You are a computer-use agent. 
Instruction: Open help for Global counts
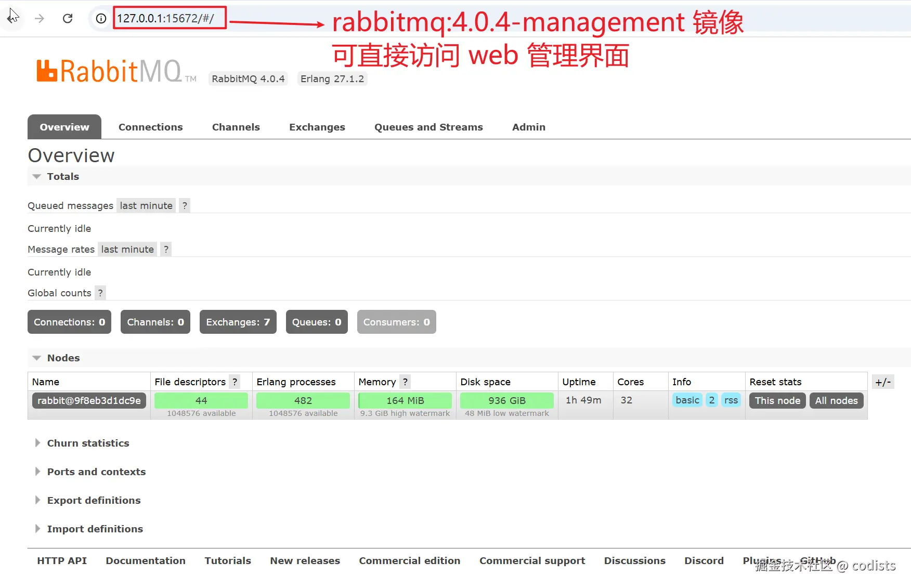click(x=100, y=293)
